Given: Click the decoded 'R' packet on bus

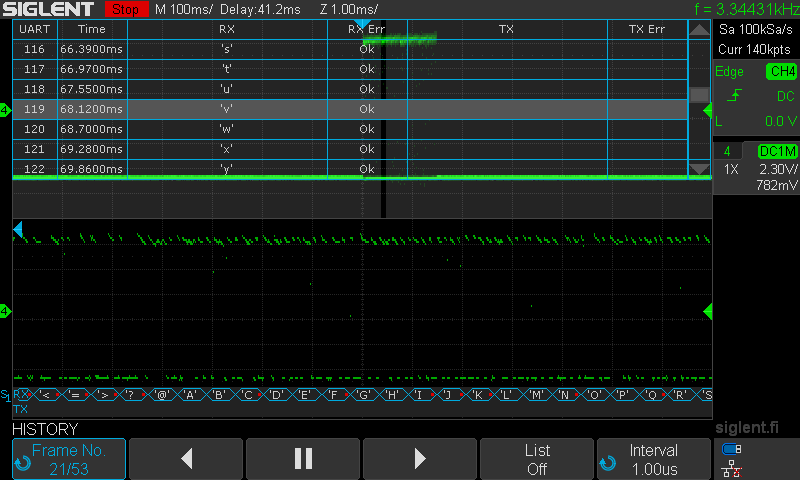Looking at the screenshot, I should point(680,395).
